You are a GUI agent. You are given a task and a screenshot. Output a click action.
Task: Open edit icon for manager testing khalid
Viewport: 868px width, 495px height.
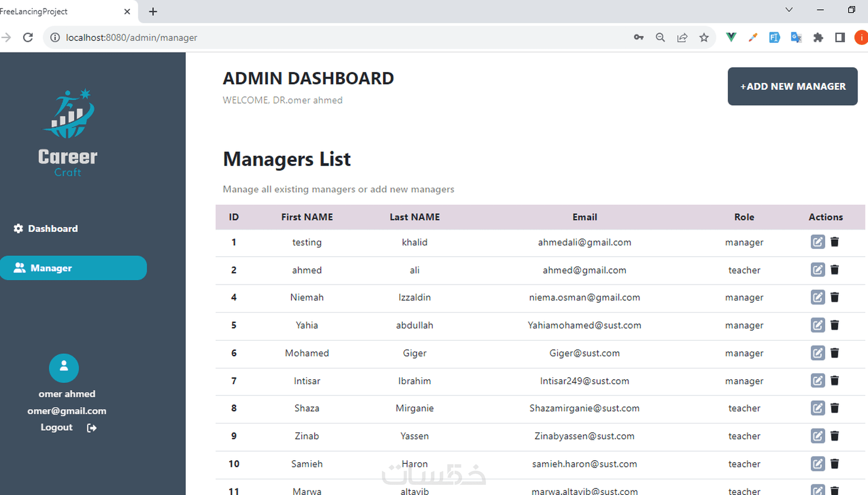coord(817,242)
